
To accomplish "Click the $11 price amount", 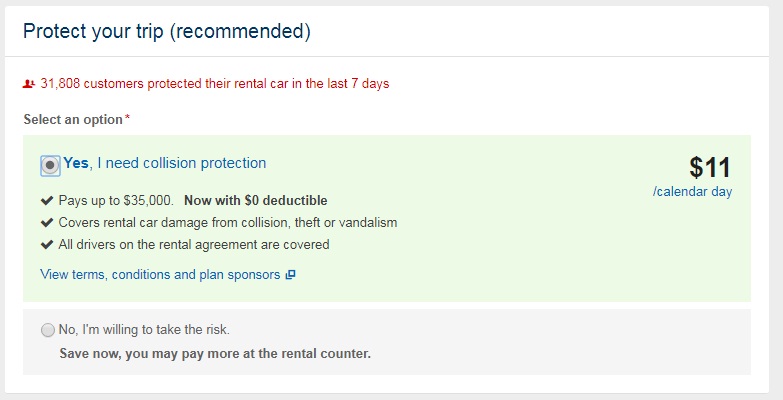I will [x=710, y=167].
